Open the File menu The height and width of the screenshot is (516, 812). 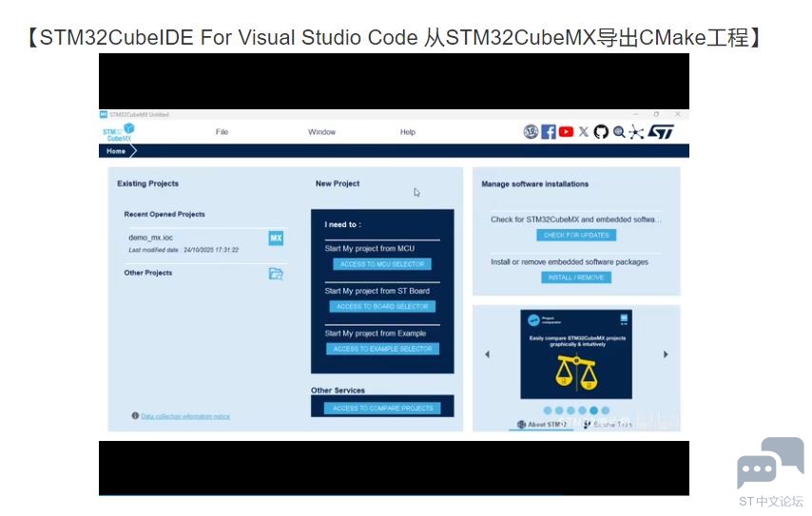(222, 132)
